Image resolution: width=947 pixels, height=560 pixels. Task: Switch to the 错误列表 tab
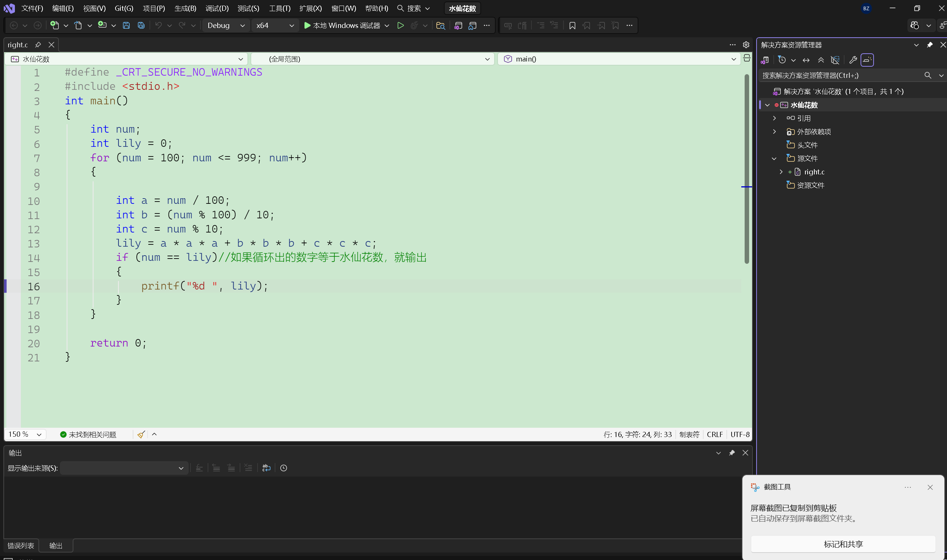pyautogui.click(x=21, y=546)
